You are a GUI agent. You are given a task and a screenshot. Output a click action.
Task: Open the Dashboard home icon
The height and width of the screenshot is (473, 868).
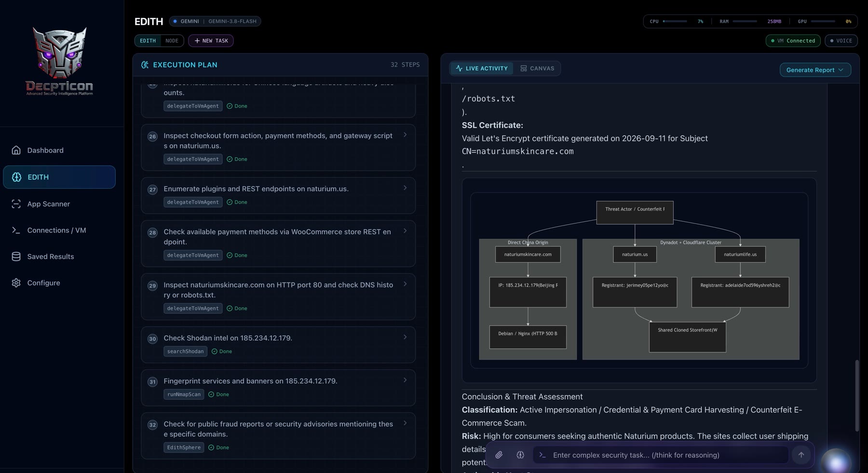(x=16, y=150)
